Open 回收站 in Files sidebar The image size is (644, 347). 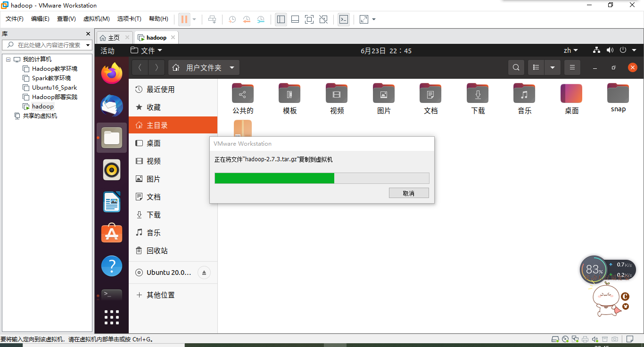(x=173, y=251)
